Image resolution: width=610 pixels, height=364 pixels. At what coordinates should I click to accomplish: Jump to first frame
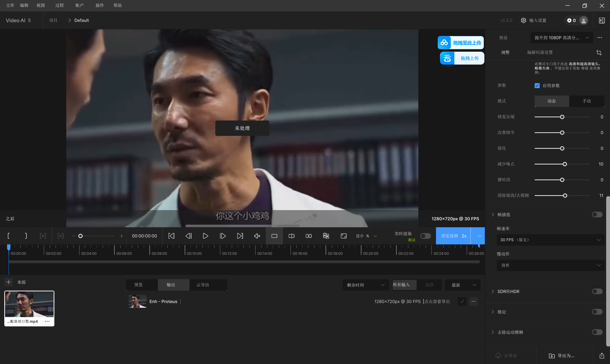click(171, 236)
